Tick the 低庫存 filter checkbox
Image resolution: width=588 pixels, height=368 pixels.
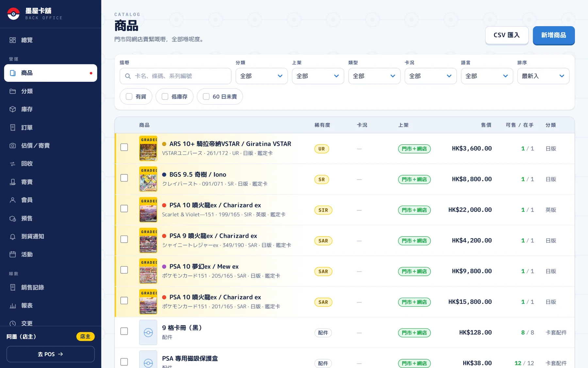[x=165, y=96]
